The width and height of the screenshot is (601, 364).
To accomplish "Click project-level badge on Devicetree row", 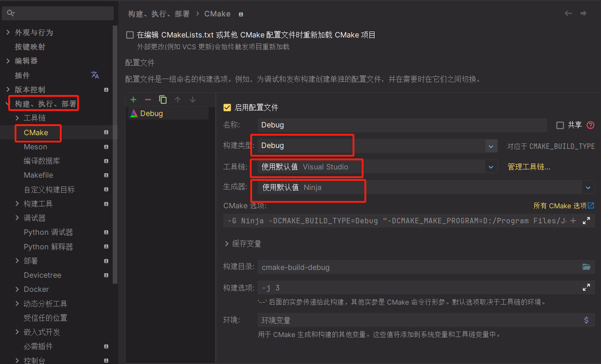I will tap(106, 275).
